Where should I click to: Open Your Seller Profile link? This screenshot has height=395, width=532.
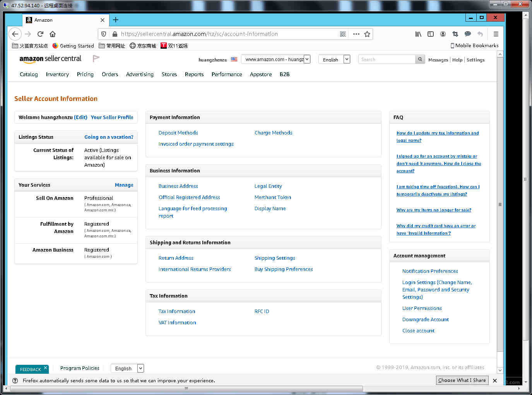tap(112, 117)
